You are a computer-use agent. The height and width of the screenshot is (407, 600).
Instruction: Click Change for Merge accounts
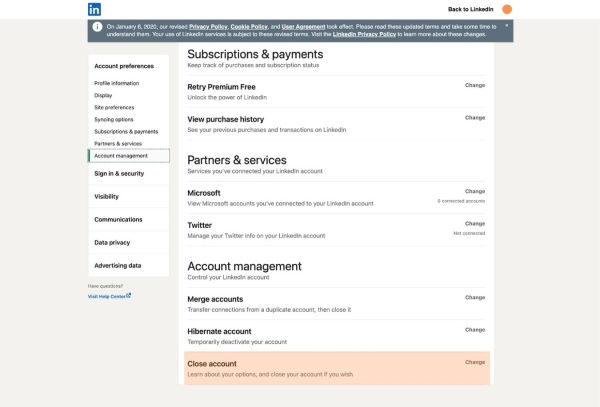tap(475, 298)
